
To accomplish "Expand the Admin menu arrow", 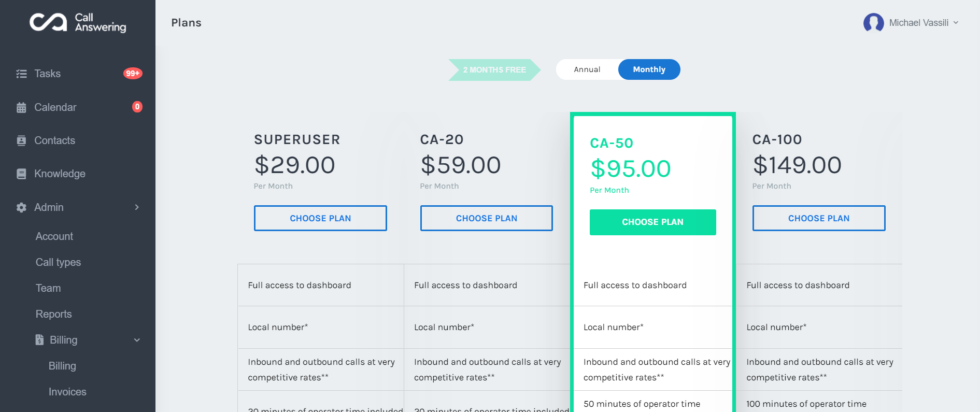I will click(137, 207).
